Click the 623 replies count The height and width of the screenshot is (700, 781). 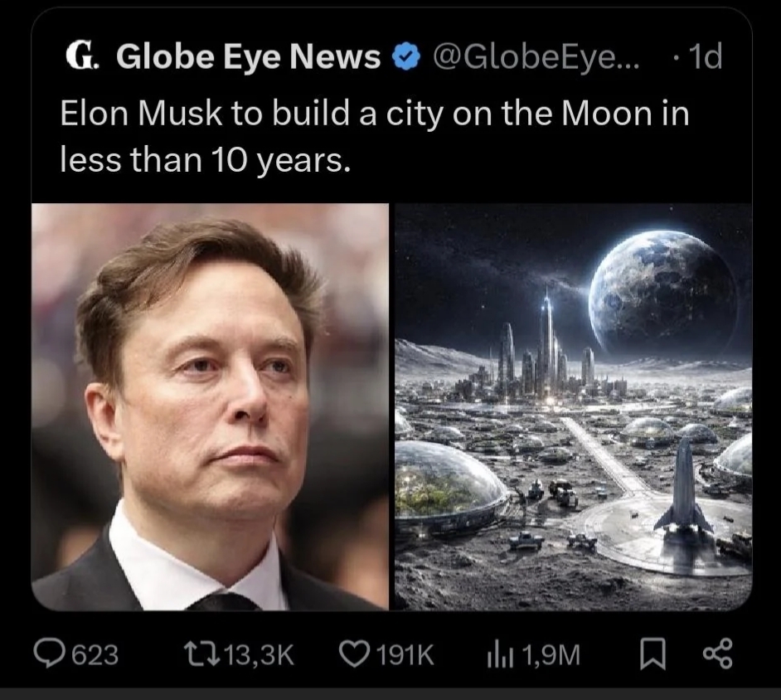pyautogui.click(x=95, y=655)
